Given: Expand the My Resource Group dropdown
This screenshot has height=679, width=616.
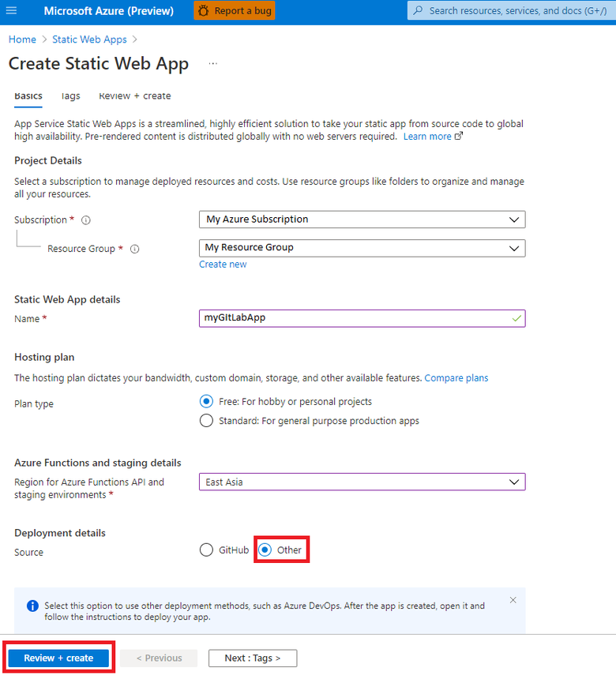Looking at the screenshot, I should [362, 248].
